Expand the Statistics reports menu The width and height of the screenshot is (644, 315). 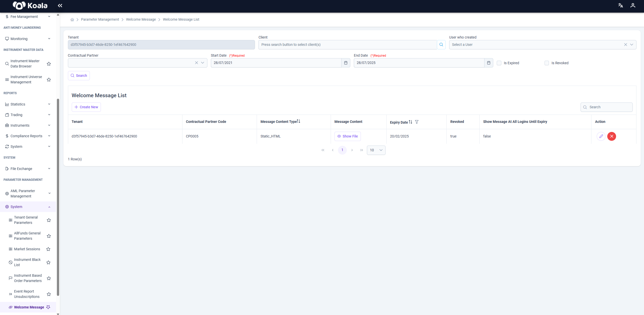(28, 104)
